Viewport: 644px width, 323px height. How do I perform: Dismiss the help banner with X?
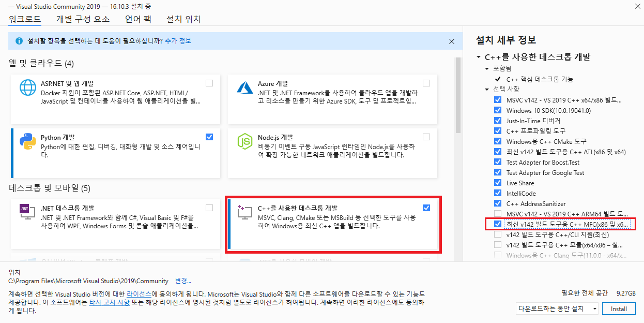pyautogui.click(x=452, y=41)
